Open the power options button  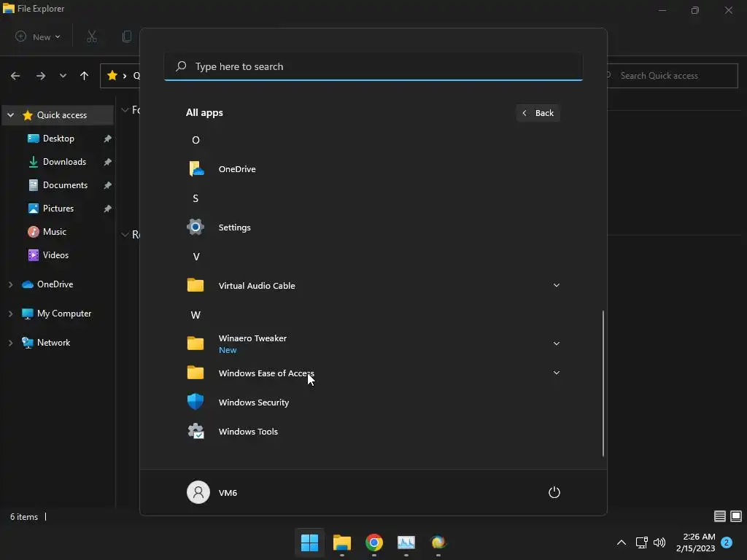[x=554, y=492]
